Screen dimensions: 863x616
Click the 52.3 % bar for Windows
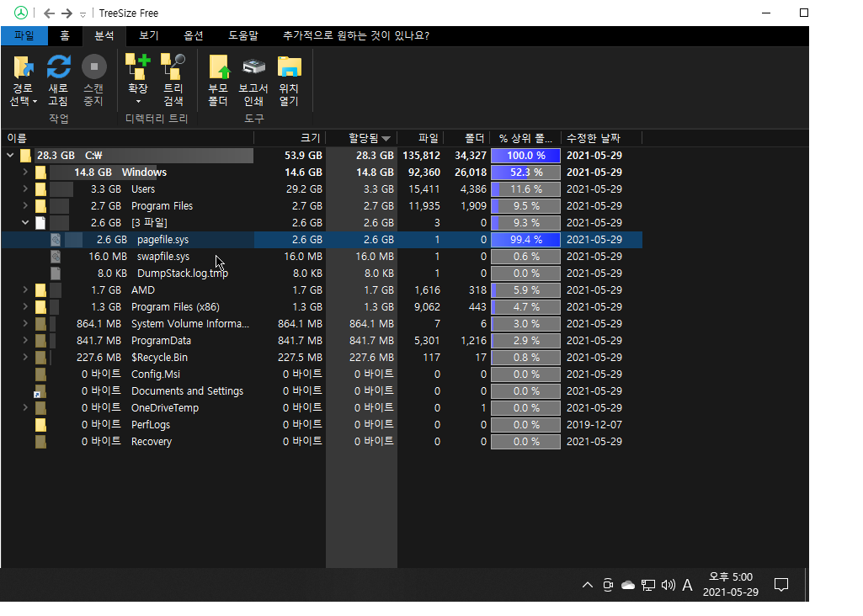525,173
